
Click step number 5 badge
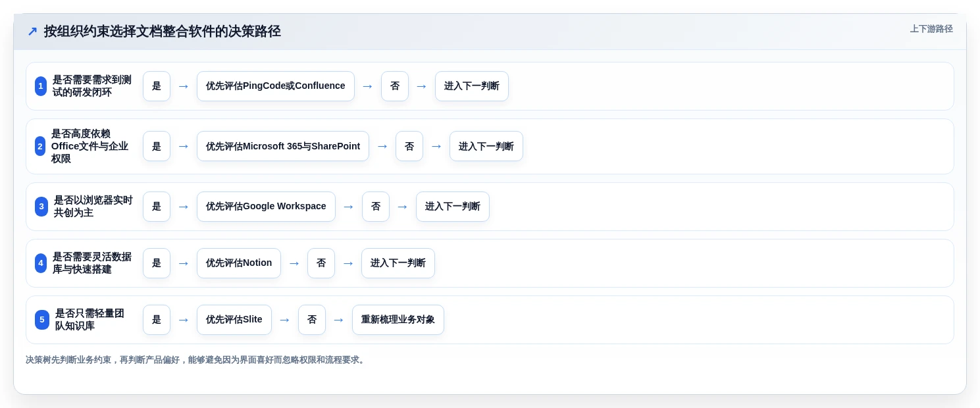[42, 320]
